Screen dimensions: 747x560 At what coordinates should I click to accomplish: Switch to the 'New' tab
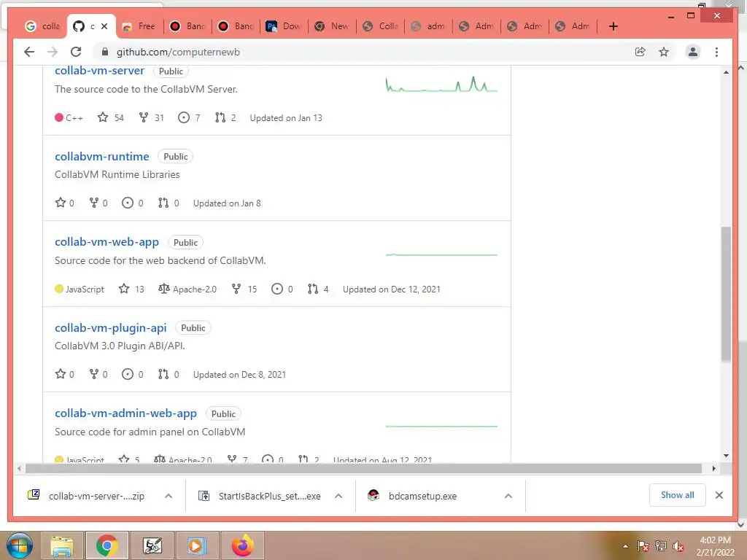pos(332,26)
